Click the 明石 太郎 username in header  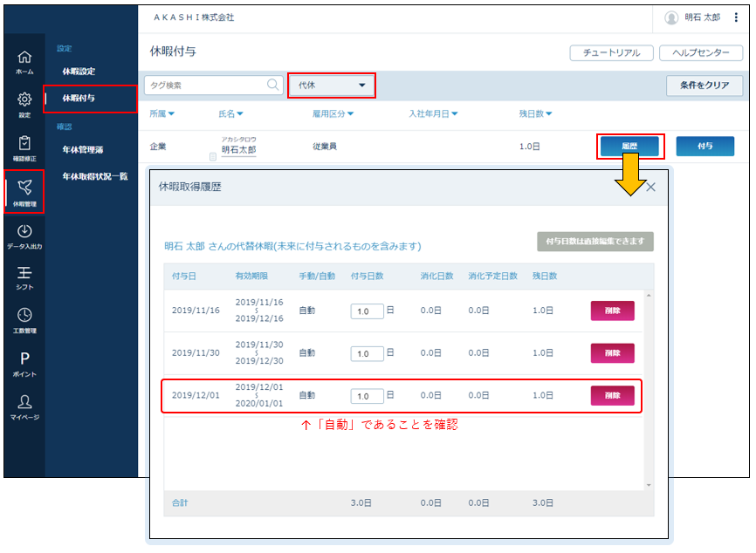tap(703, 17)
